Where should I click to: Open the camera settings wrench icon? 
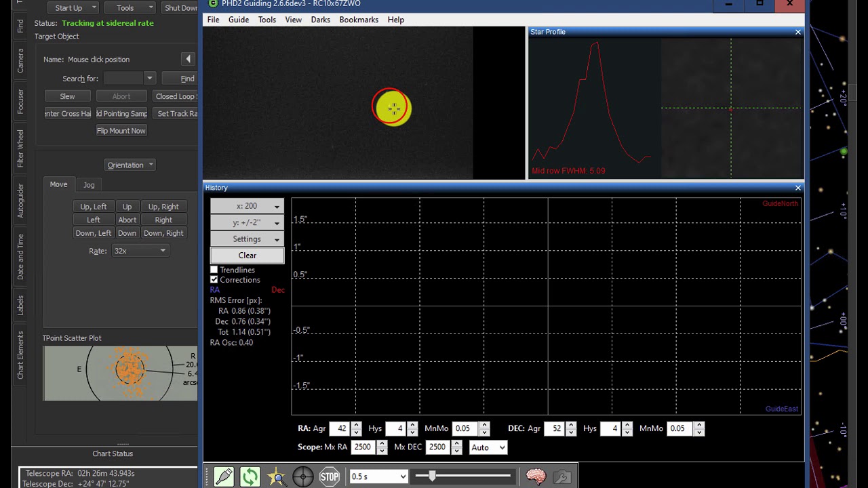coord(562,476)
